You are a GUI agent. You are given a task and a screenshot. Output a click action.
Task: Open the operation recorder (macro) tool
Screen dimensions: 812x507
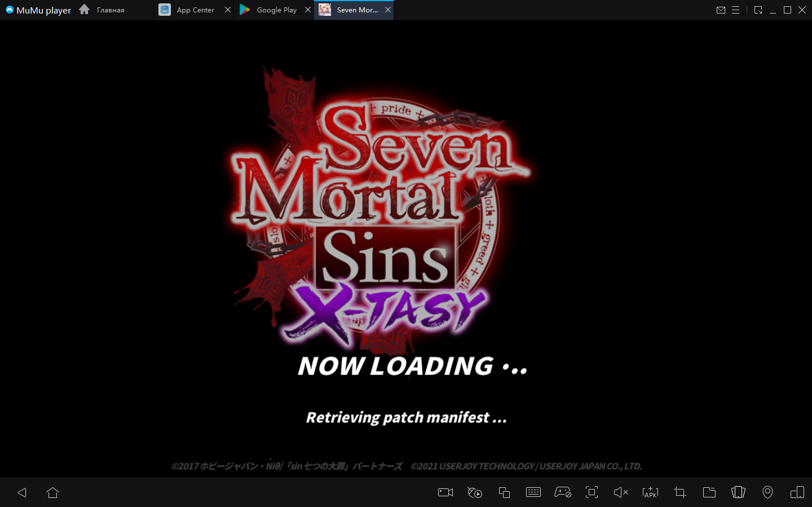475,492
